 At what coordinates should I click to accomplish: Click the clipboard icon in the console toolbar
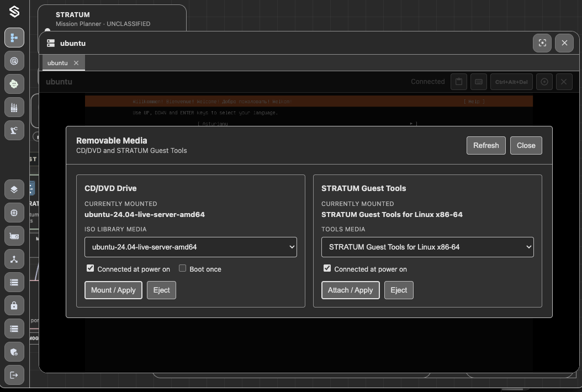pyautogui.click(x=459, y=82)
